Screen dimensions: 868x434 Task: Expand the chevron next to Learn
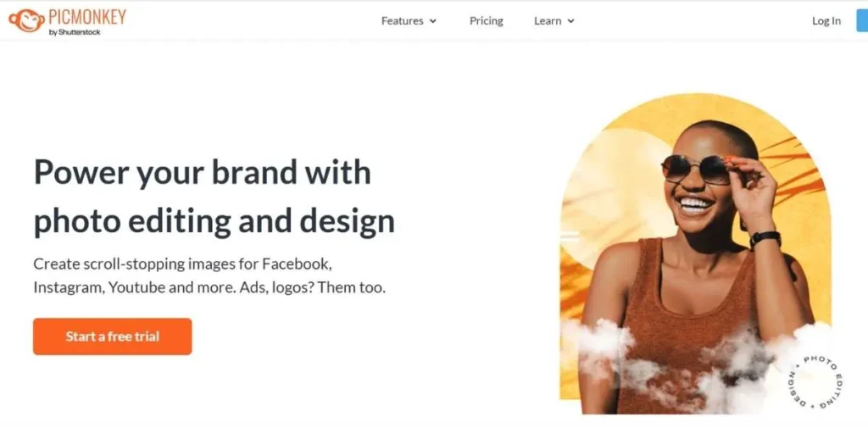(x=570, y=21)
